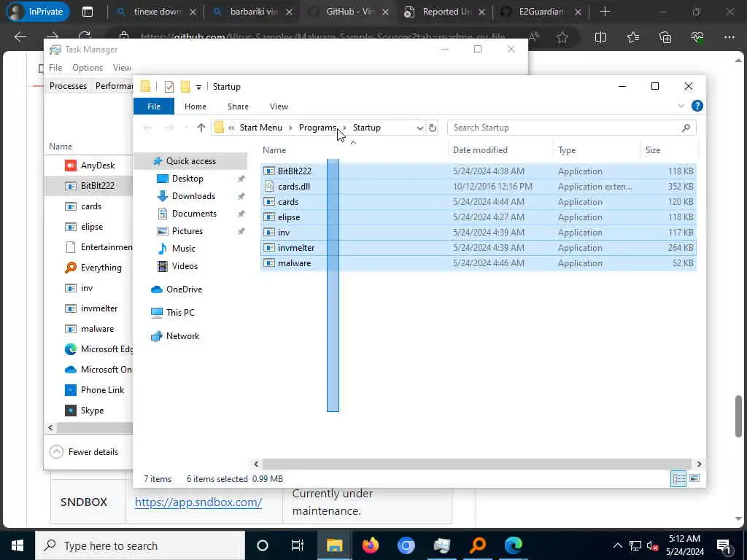
Task: Select Everything process in Task Manager
Action: 101,268
